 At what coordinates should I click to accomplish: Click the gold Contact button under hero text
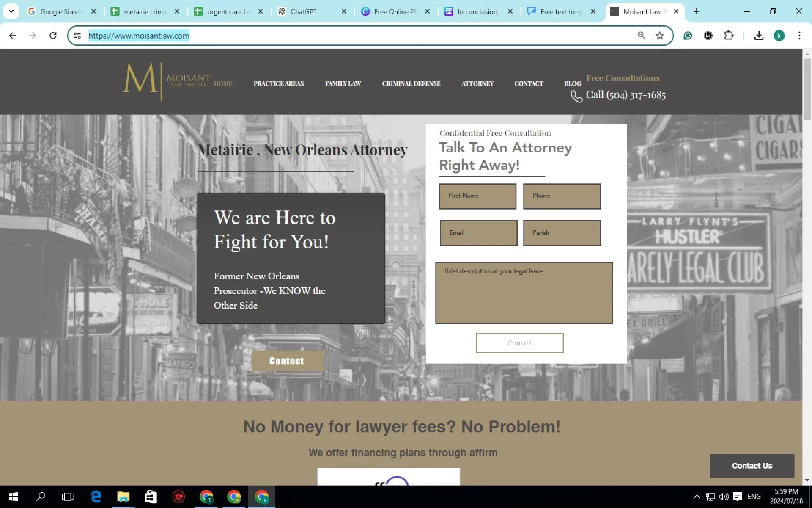click(287, 361)
